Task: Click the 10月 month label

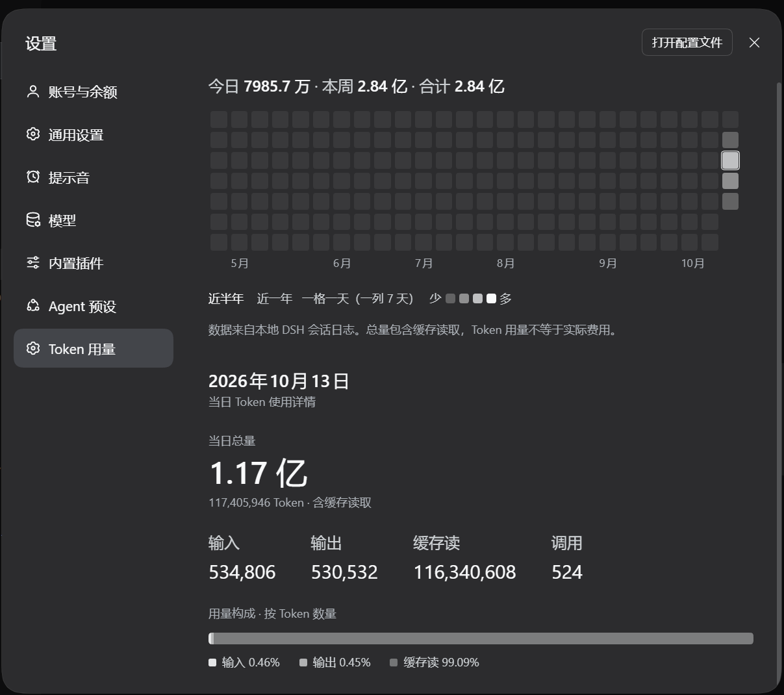Action: click(x=692, y=263)
